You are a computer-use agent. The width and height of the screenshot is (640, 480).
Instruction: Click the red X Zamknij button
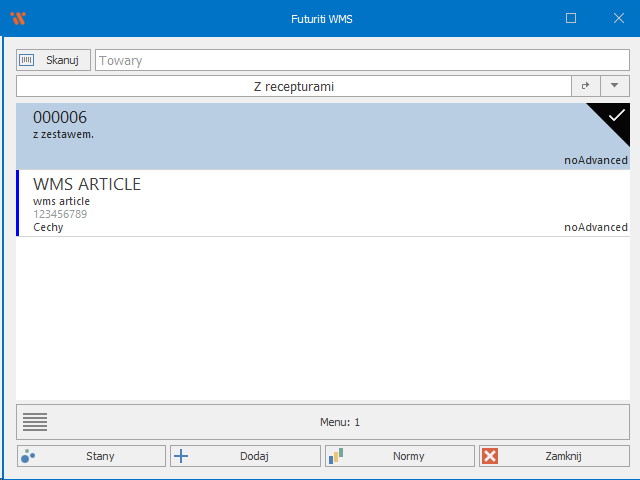(x=553, y=456)
